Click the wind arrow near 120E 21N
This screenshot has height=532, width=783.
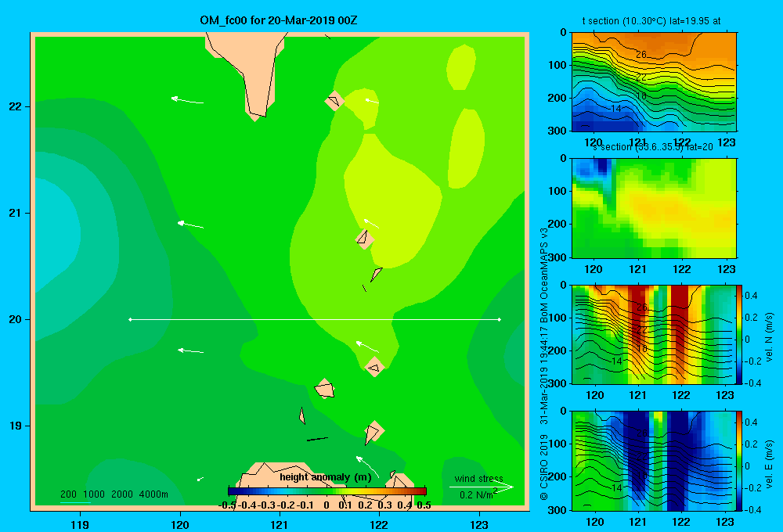[x=190, y=225]
